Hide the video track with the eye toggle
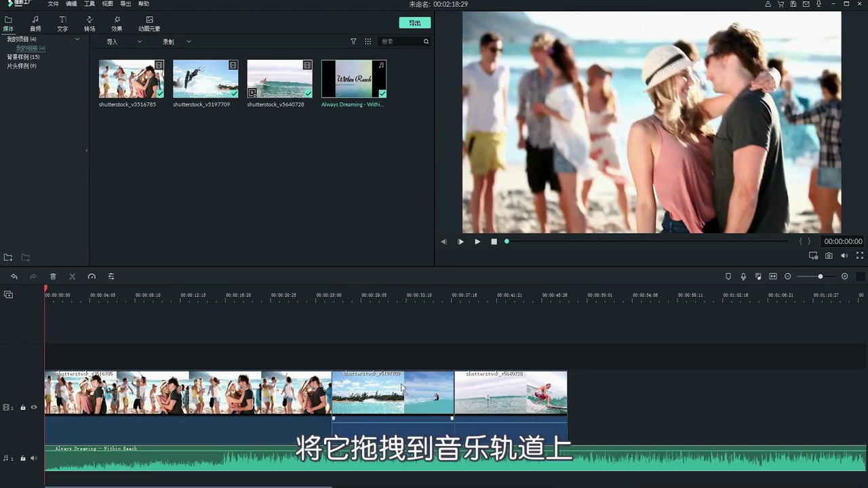This screenshot has width=868, height=488. click(33, 407)
